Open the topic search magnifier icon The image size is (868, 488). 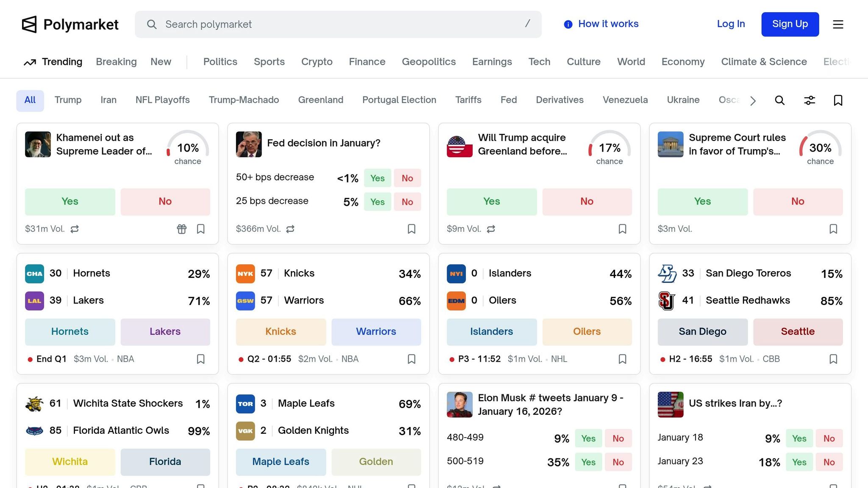pyautogui.click(x=779, y=100)
